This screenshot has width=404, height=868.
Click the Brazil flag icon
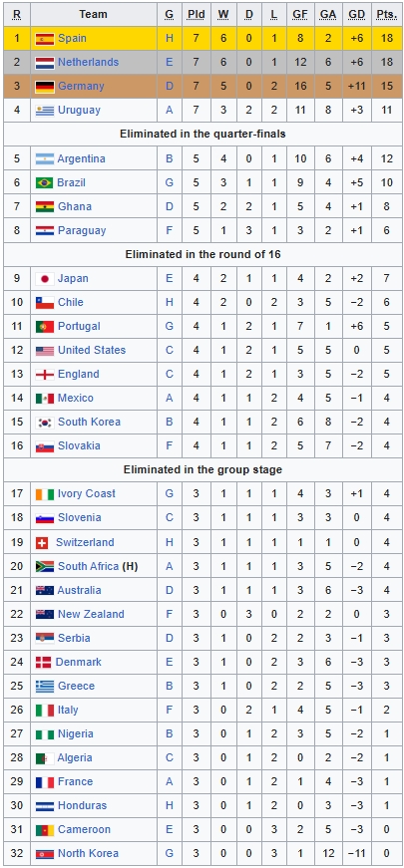tap(44, 182)
